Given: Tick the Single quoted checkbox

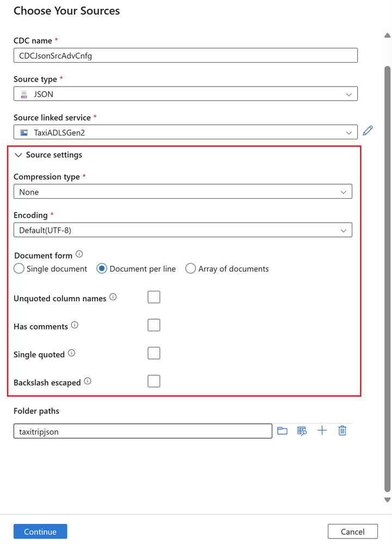Looking at the screenshot, I should (154, 353).
